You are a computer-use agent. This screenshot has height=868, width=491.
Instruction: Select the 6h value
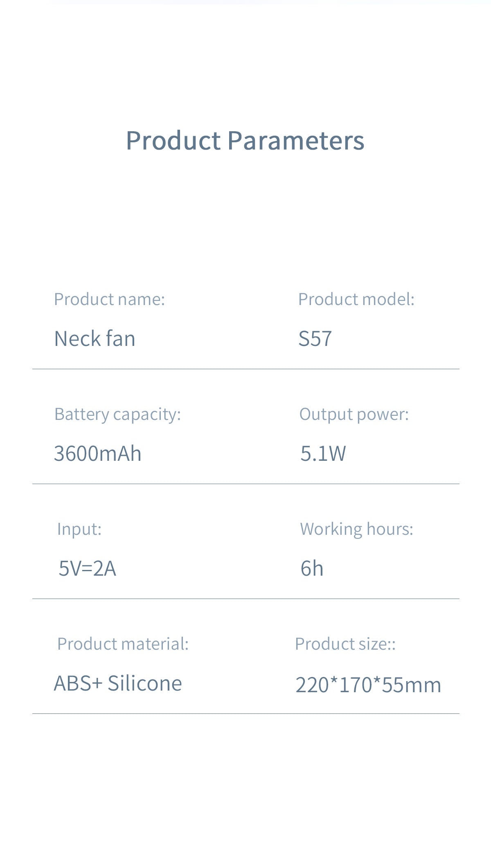[x=312, y=569]
